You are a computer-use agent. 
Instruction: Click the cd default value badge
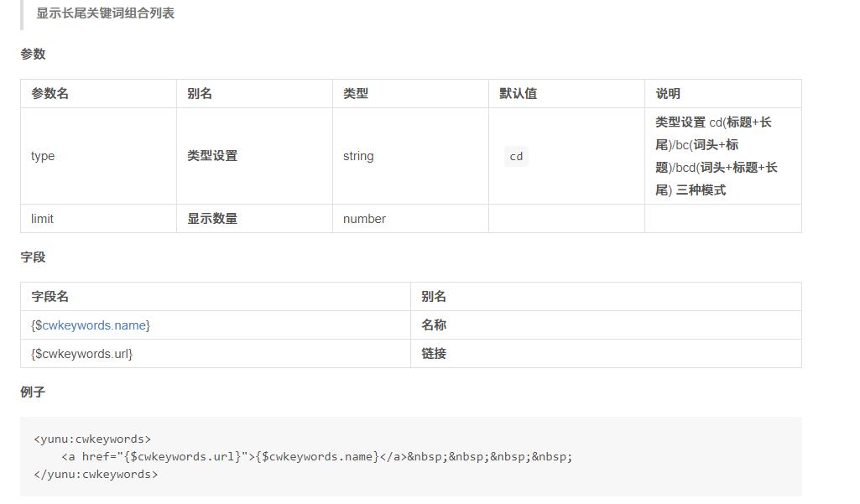coord(516,156)
